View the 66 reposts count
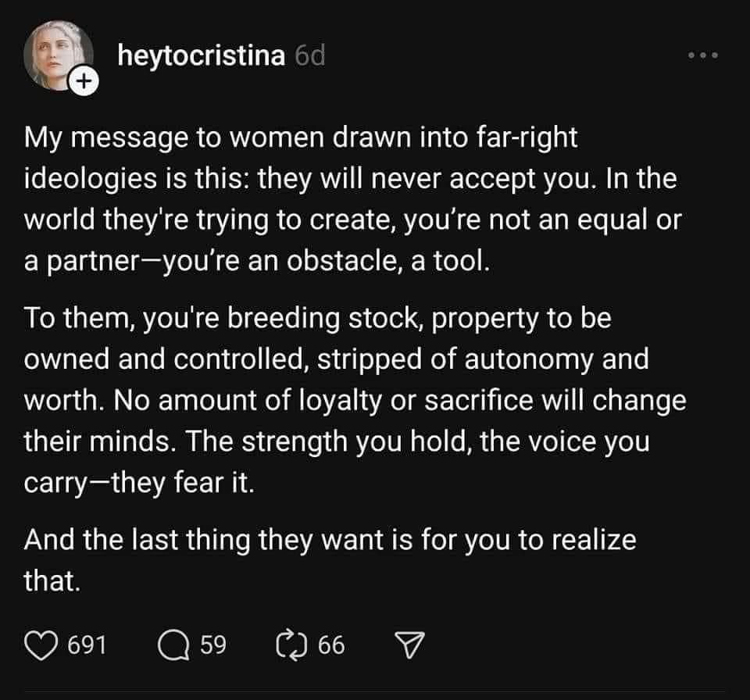750x700 pixels. pos(331,645)
